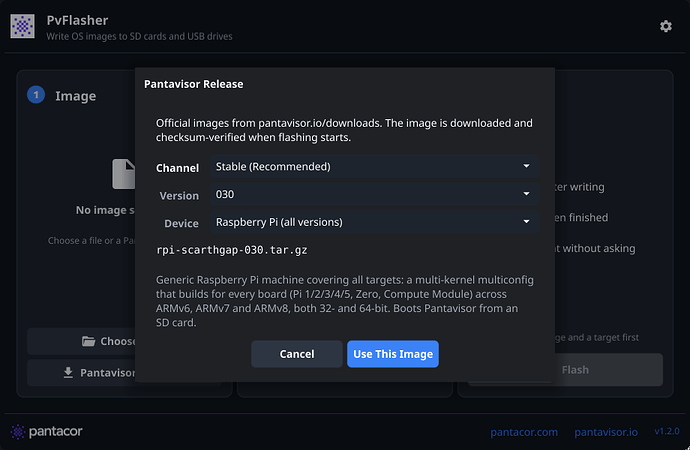690x450 pixels.
Task: Click the Pantavisor Release dialog title
Action: [194, 84]
